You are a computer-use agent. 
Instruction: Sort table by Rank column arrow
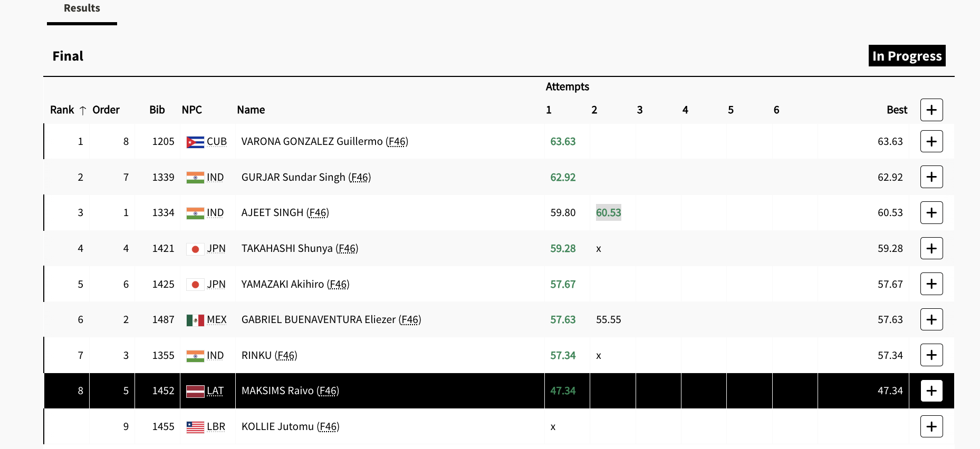83,110
